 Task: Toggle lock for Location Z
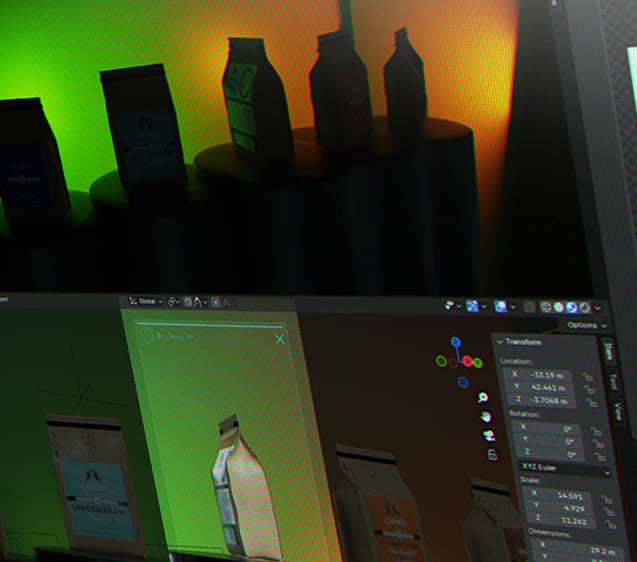tap(592, 403)
